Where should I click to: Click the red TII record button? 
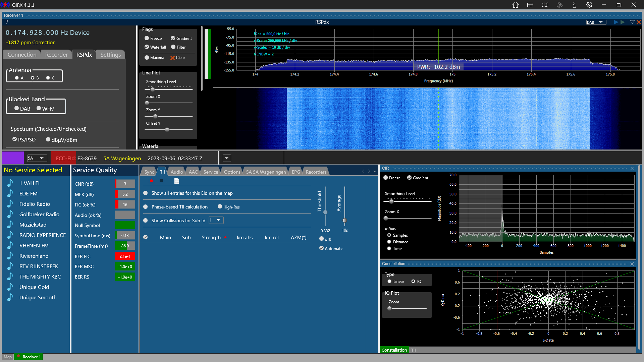click(x=152, y=181)
